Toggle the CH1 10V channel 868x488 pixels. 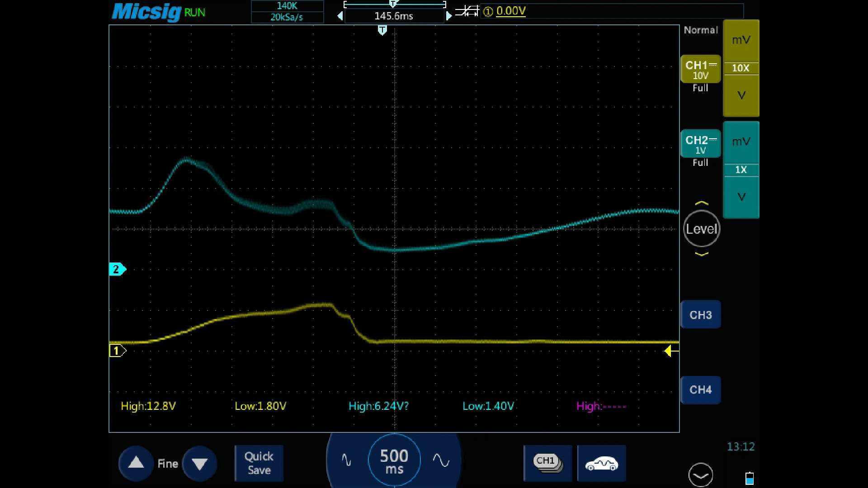pos(700,70)
